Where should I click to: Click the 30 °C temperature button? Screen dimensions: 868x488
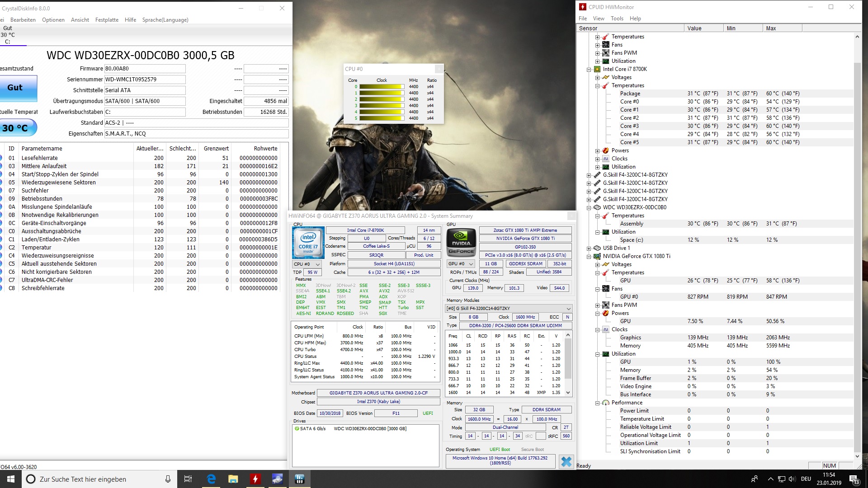[15, 128]
